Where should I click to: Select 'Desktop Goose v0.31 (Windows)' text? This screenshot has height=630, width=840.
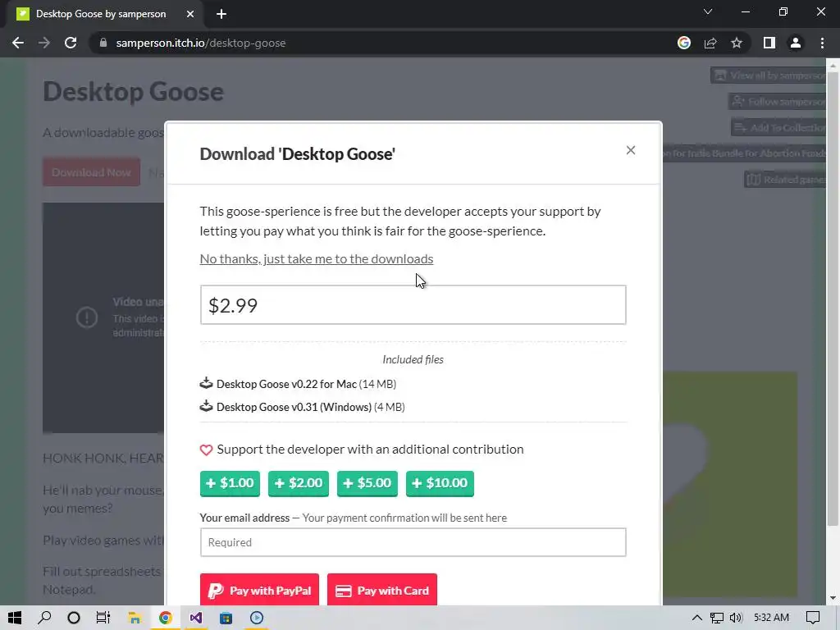pos(294,407)
